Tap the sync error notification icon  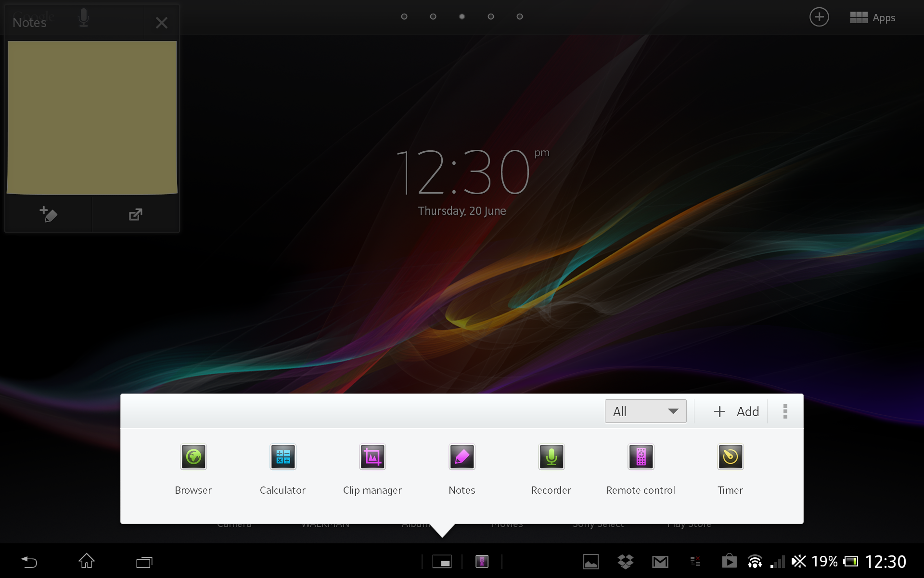click(695, 561)
